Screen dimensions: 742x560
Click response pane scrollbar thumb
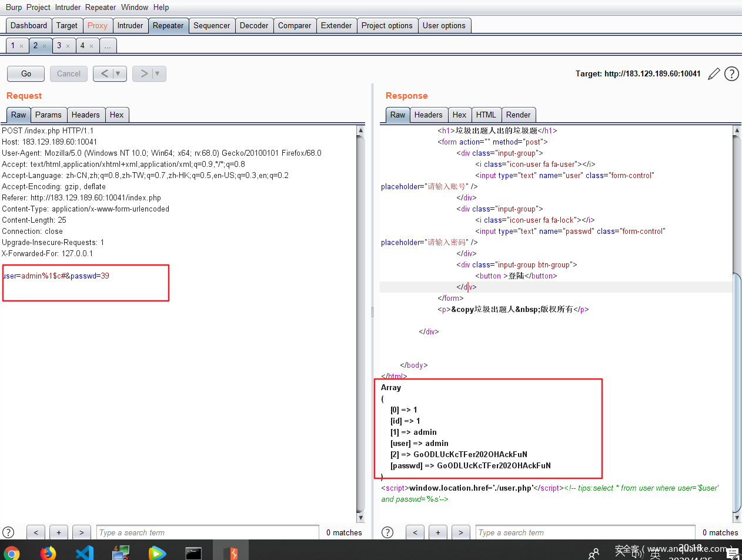737,393
